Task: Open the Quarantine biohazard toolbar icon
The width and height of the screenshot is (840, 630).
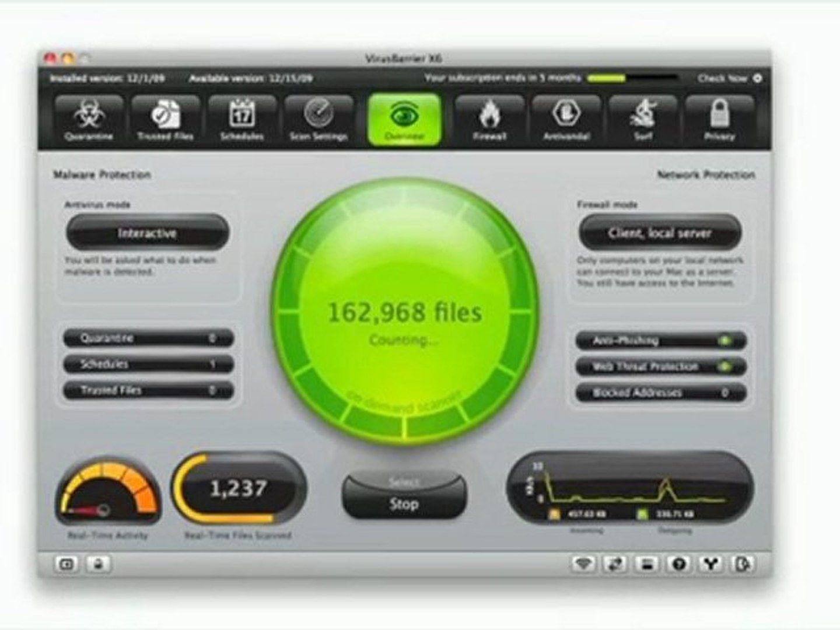Action: [x=89, y=120]
